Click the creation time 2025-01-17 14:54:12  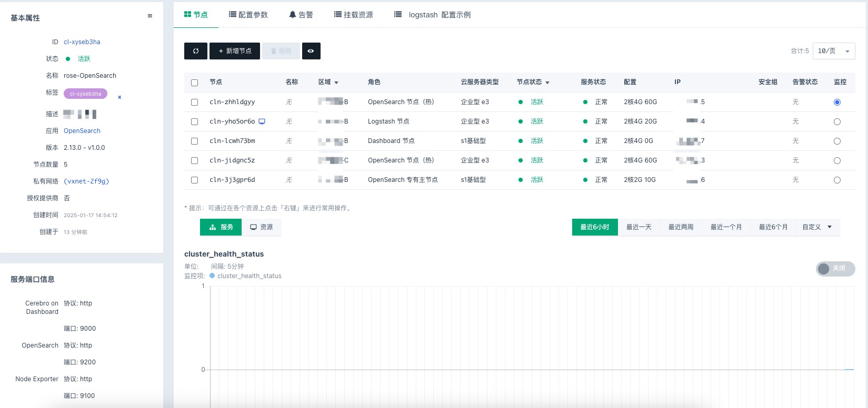click(x=91, y=215)
